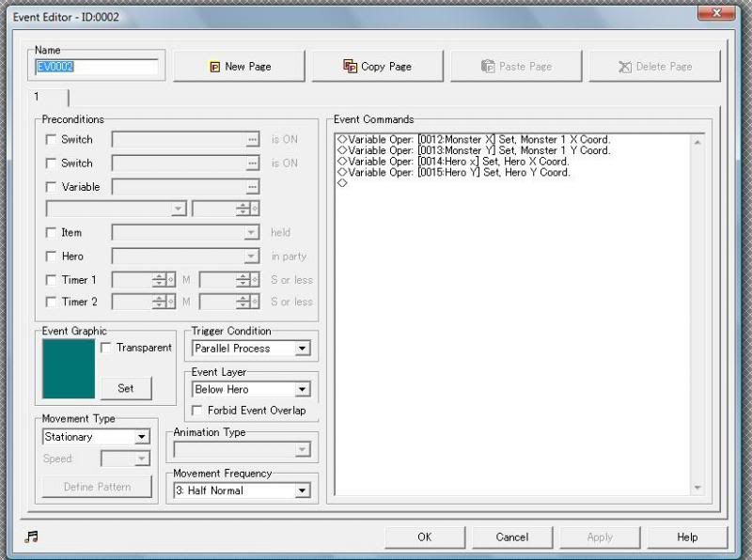Click the event Name input field
The width and height of the screenshot is (752, 560).
(x=97, y=68)
